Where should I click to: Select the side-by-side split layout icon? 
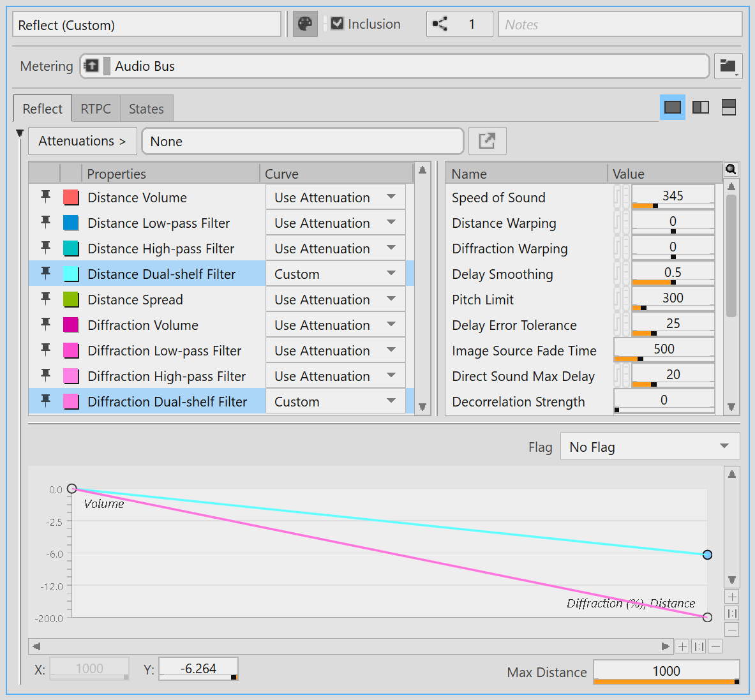pyautogui.click(x=701, y=107)
